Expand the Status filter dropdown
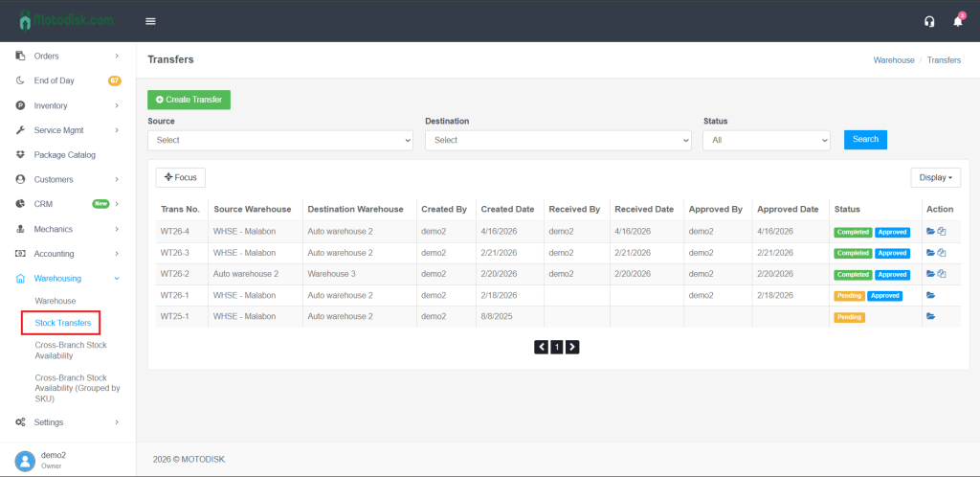The image size is (980, 477). (766, 140)
